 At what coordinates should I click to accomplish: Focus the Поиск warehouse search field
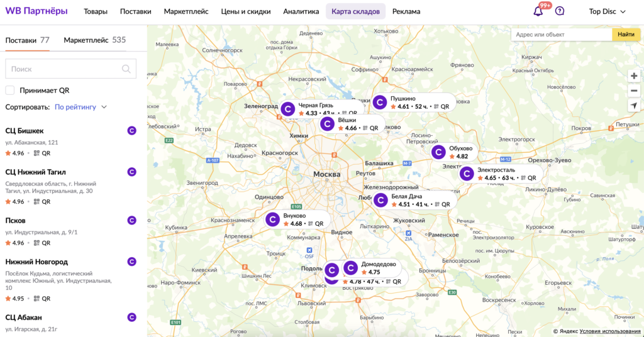pos(70,69)
